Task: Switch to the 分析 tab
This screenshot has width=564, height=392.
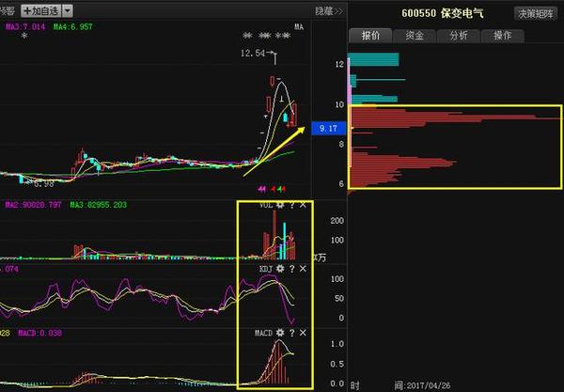Action: point(459,36)
